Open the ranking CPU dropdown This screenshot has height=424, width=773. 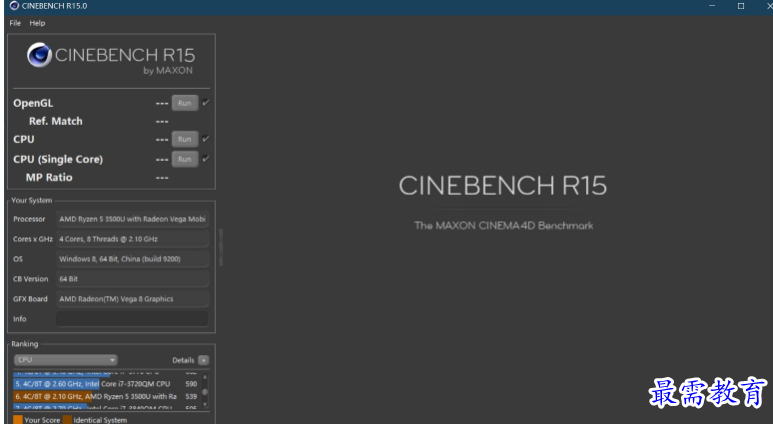point(66,360)
